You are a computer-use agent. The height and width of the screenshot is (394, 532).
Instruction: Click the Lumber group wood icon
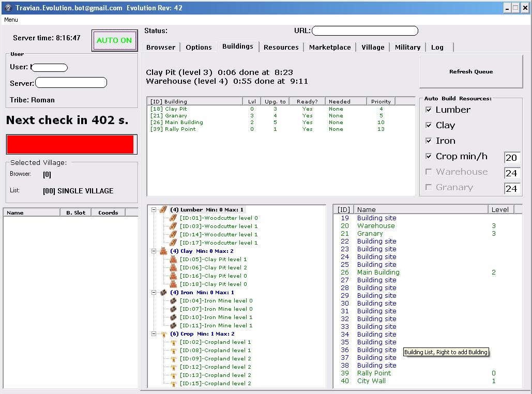point(164,210)
